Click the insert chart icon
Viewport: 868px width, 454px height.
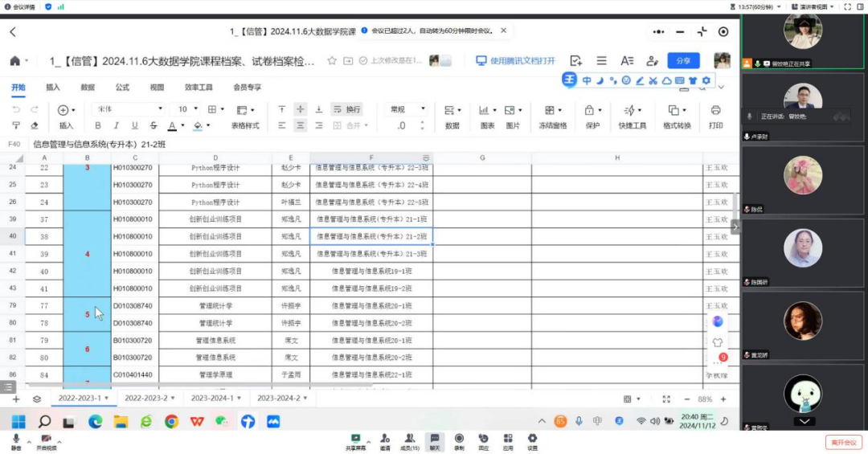485,110
